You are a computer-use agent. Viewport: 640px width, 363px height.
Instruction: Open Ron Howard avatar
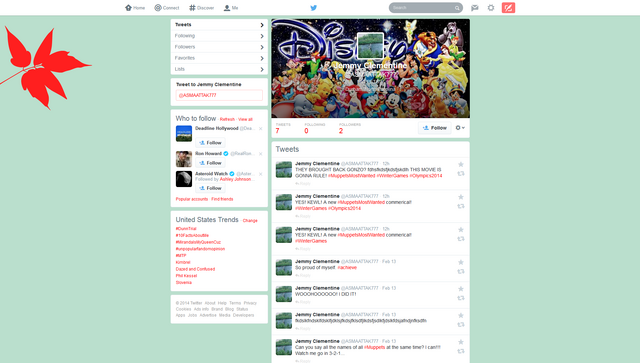coord(184,159)
